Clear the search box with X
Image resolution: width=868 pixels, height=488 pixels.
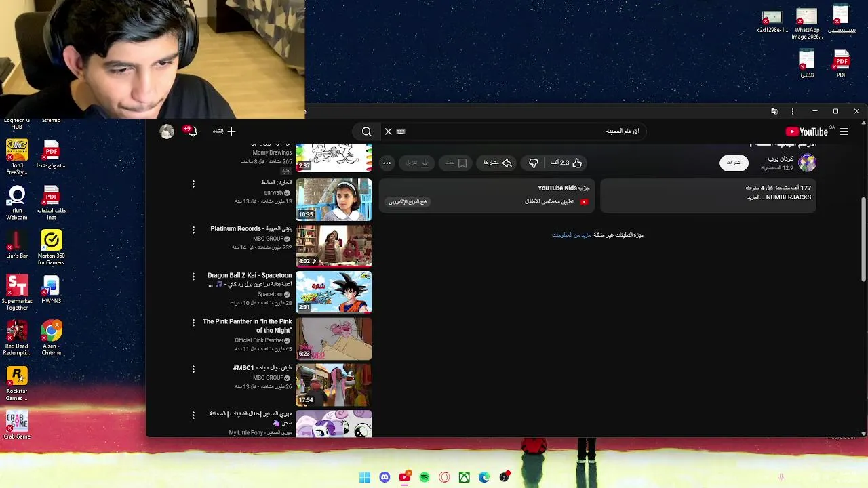388,131
